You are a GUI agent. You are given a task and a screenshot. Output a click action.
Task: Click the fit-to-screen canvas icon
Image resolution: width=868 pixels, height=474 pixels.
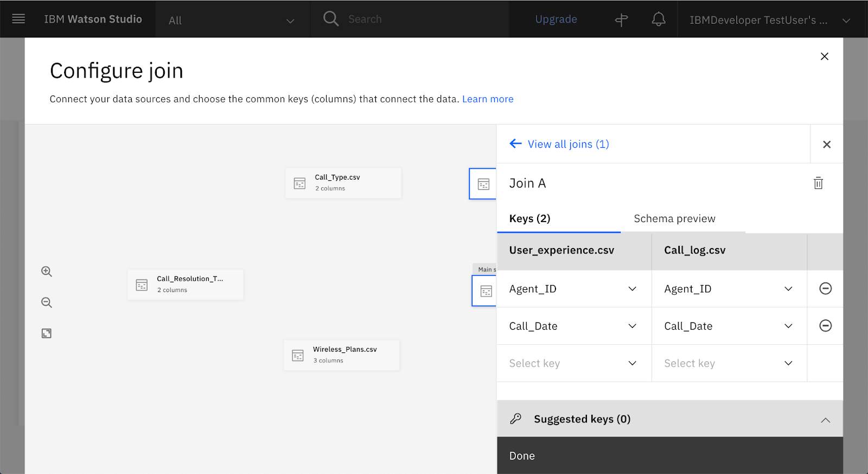[47, 333]
